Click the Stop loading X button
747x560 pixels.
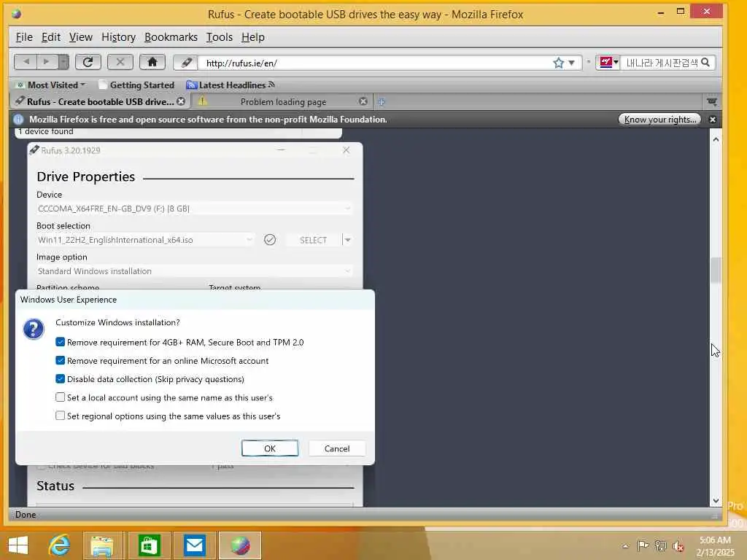coord(120,62)
